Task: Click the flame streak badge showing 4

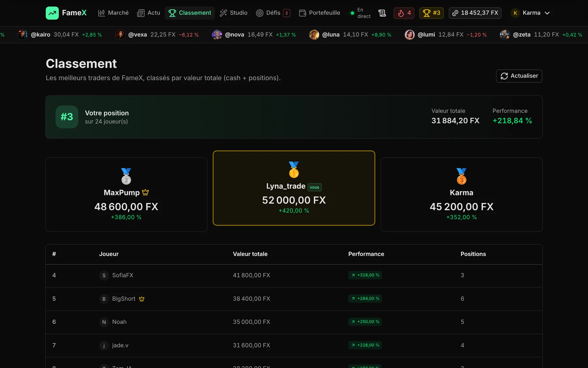Action: 404,13
